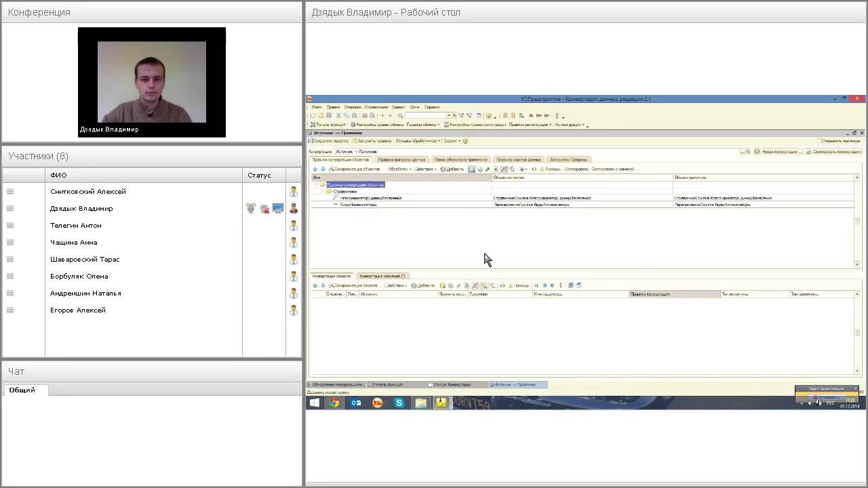Open the Calculator icon in main toolbar
The image size is (868, 488).
coord(505,115)
